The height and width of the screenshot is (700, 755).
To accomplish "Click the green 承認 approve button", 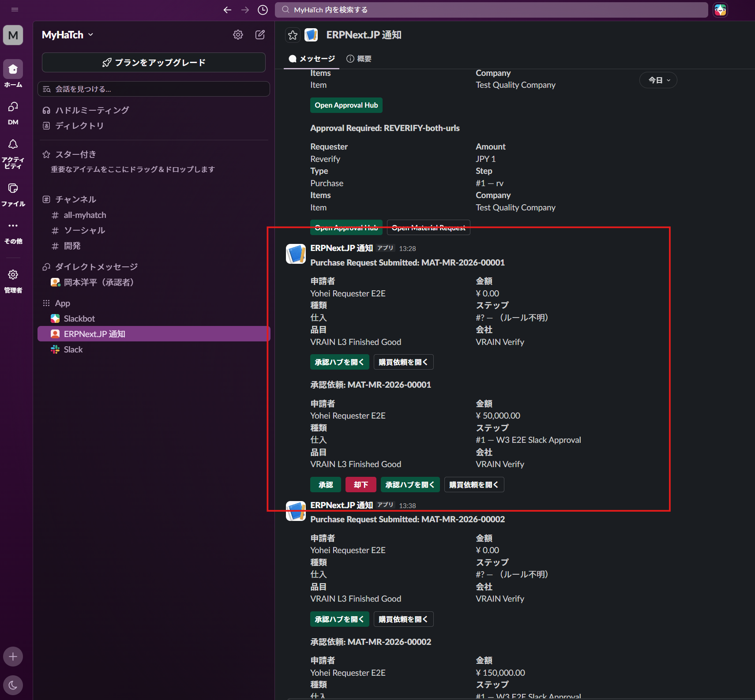I will pyautogui.click(x=326, y=485).
